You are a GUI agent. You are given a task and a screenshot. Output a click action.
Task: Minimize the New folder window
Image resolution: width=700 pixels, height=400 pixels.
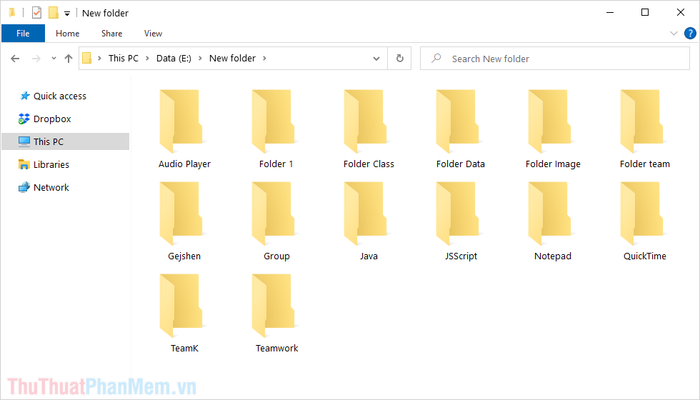click(610, 12)
